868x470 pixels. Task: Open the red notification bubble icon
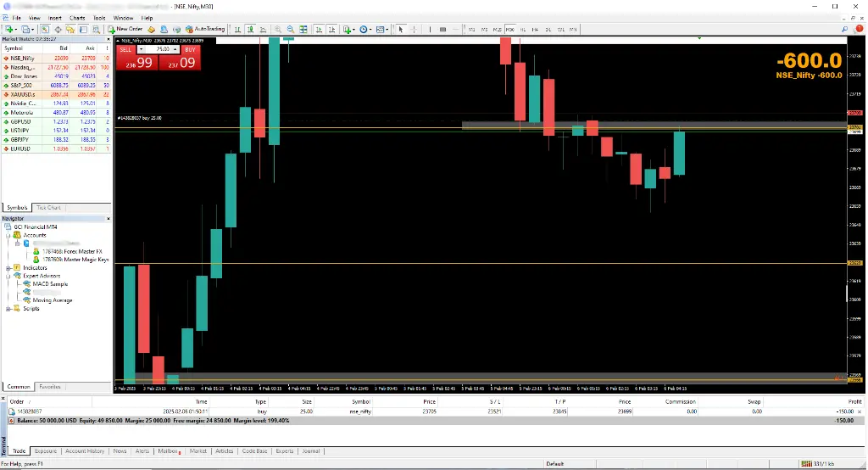(x=860, y=28)
